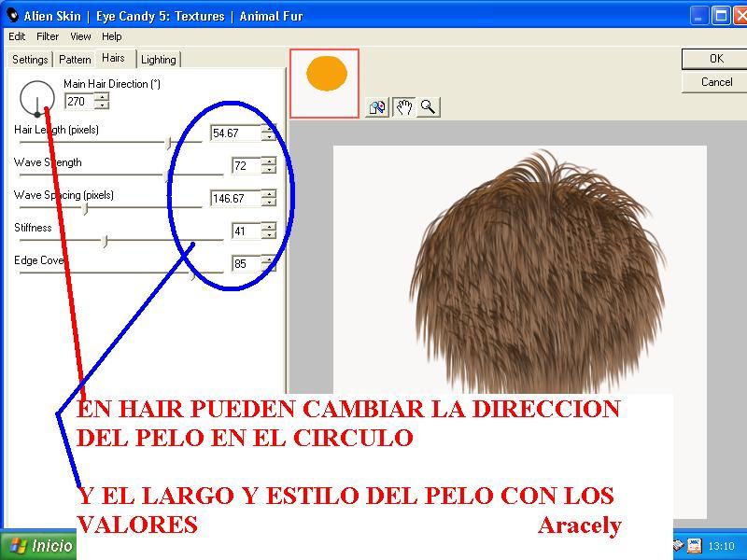Open the View menu
The image size is (747, 560).
[80, 36]
